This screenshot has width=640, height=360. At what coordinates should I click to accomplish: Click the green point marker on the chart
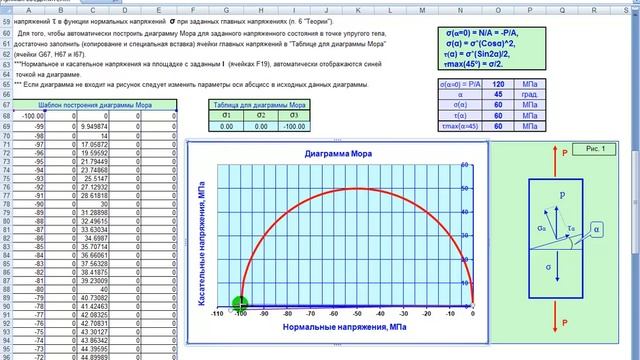pos(240,303)
